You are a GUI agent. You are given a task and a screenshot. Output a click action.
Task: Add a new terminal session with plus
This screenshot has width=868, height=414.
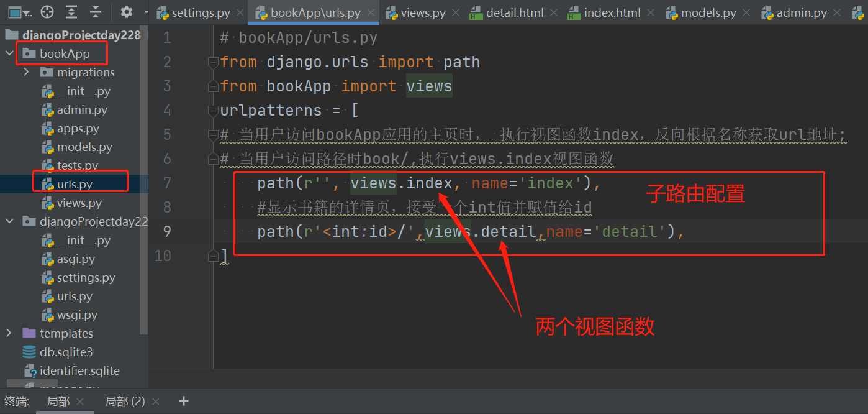click(x=184, y=401)
